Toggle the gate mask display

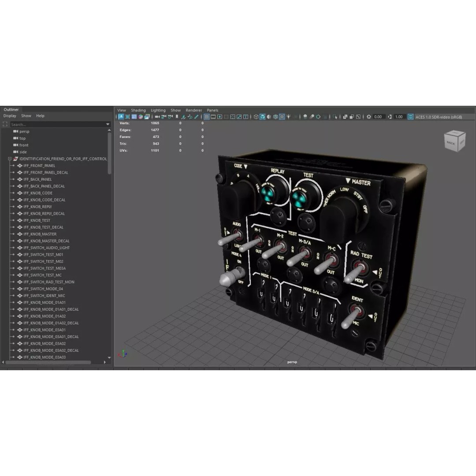pos(225,117)
